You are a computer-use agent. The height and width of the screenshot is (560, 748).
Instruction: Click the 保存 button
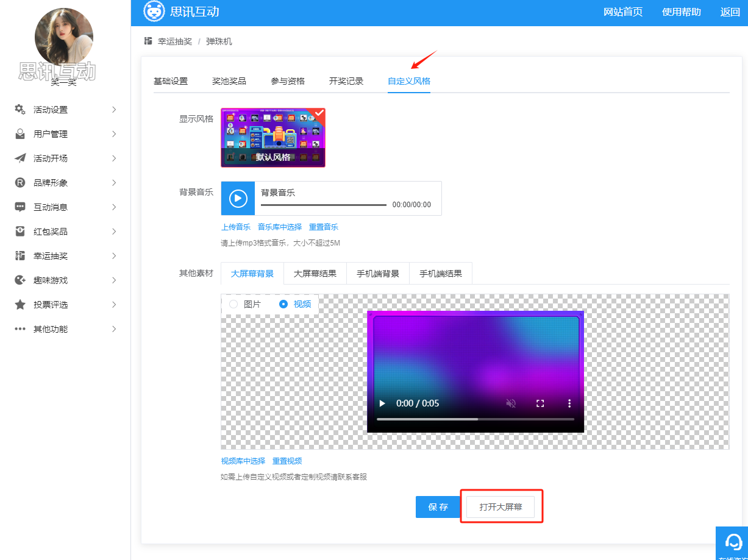(438, 507)
